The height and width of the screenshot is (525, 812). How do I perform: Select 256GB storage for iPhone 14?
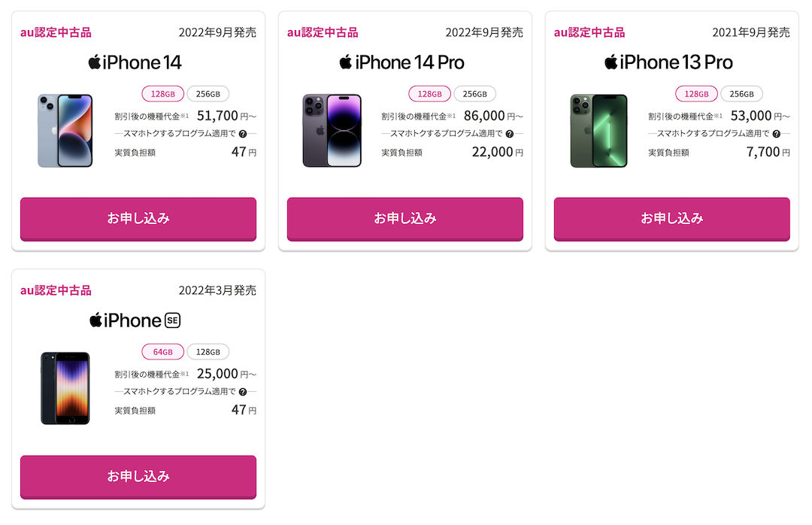[208, 94]
